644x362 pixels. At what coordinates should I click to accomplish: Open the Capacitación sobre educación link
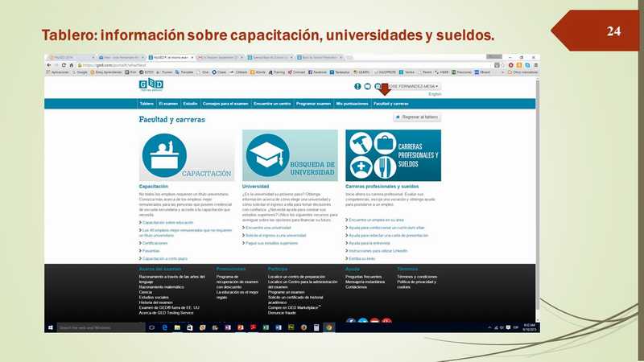point(167,223)
